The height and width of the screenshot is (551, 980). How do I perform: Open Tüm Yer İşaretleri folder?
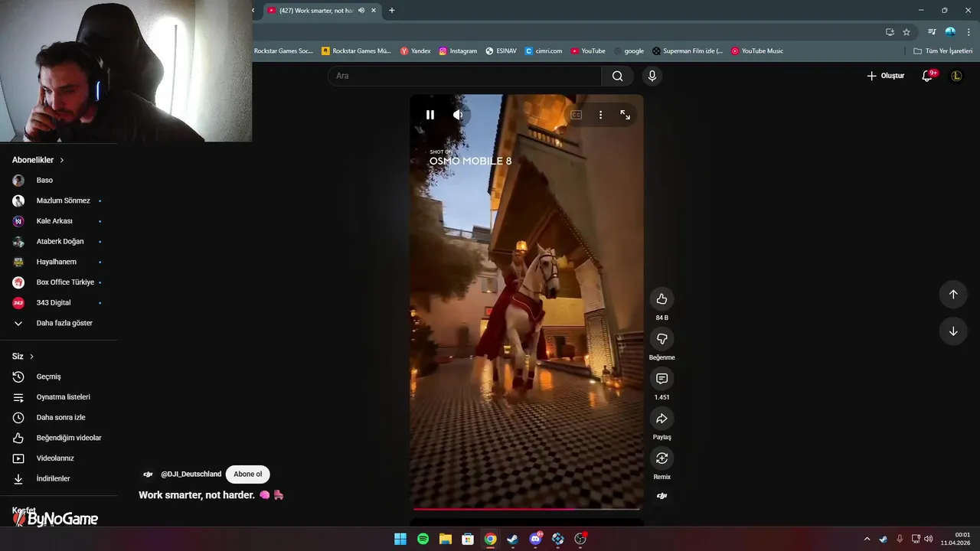point(942,51)
